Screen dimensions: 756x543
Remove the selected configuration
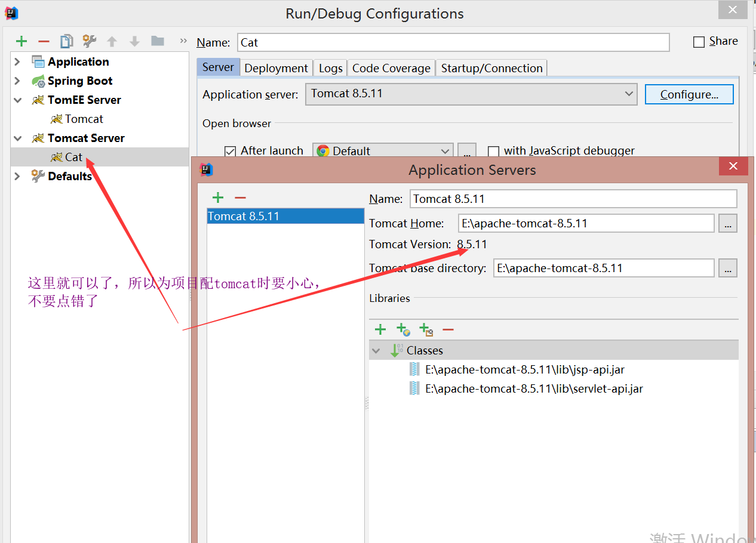(43, 41)
